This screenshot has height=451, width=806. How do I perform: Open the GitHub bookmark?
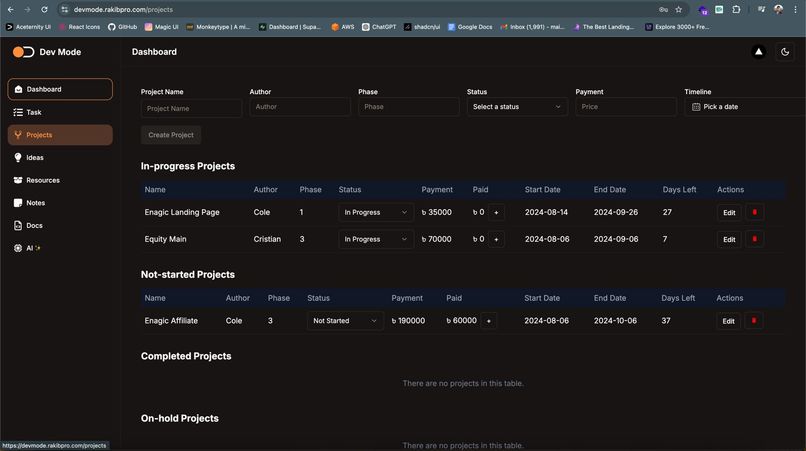click(x=122, y=27)
